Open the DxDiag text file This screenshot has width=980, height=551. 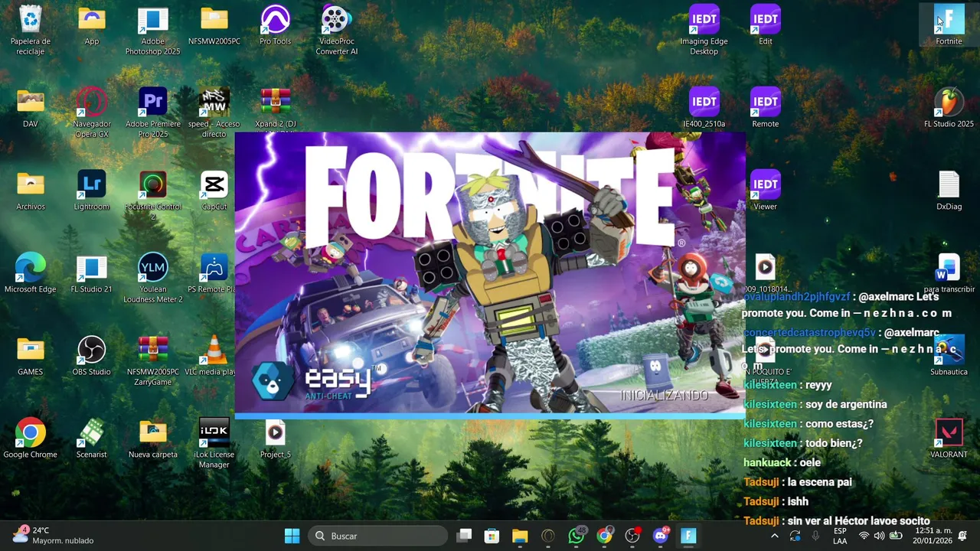(x=949, y=191)
